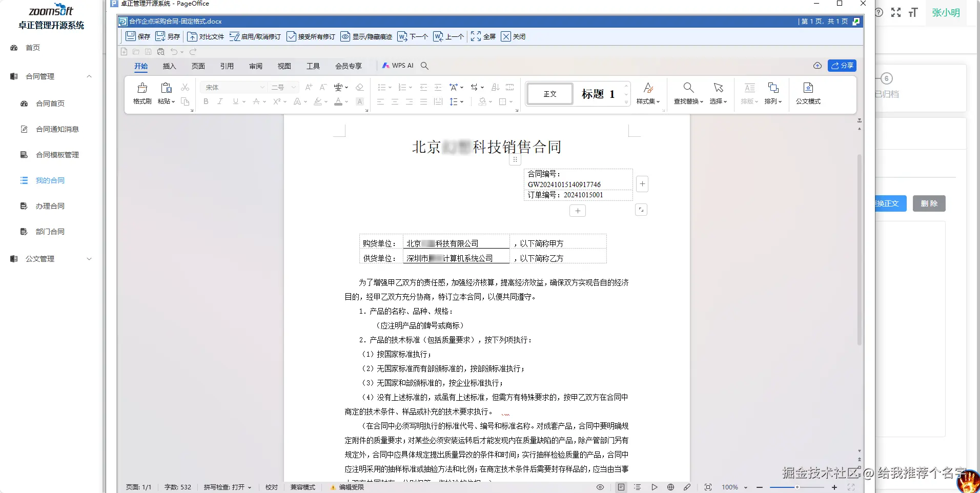The height and width of the screenshot is (493, 980).
Task: Click the decrease font size icon
Action: pyautogui.click(x=323, y=87)
